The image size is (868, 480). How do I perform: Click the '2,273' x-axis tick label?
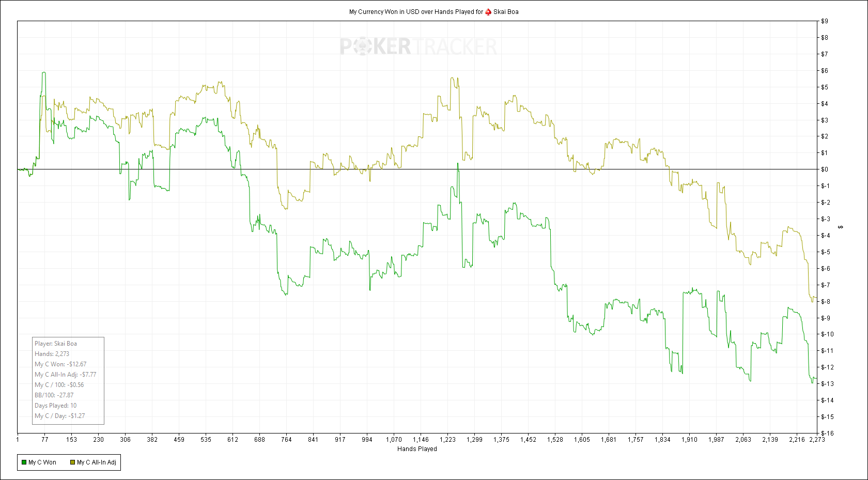[x=817, y=440]
